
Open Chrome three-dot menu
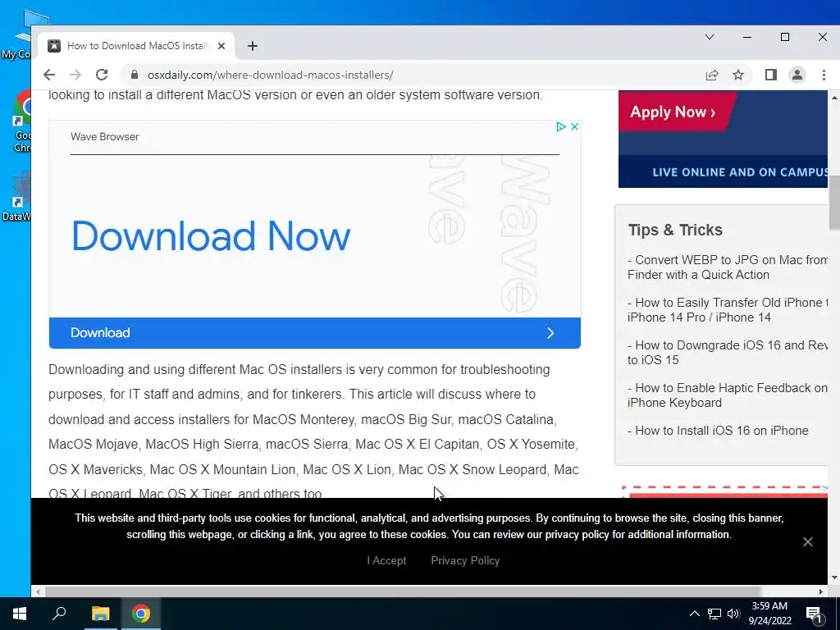click(x=824, y=75)
